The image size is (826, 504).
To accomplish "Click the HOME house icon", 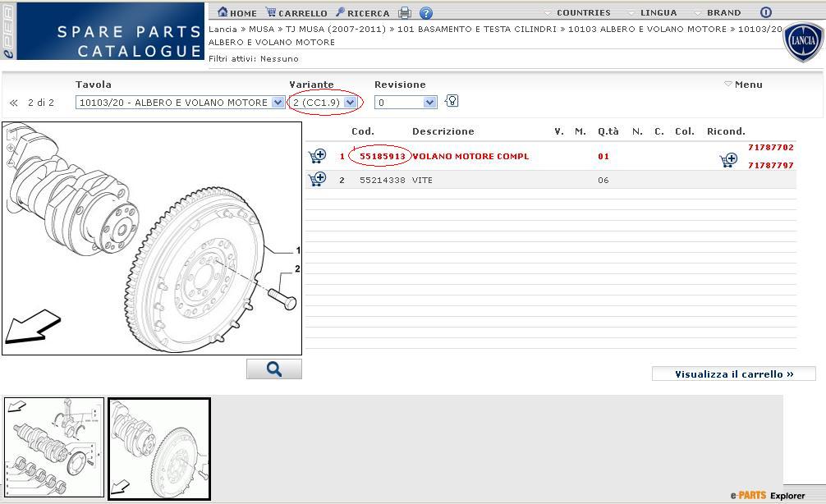I will (223, 12).
